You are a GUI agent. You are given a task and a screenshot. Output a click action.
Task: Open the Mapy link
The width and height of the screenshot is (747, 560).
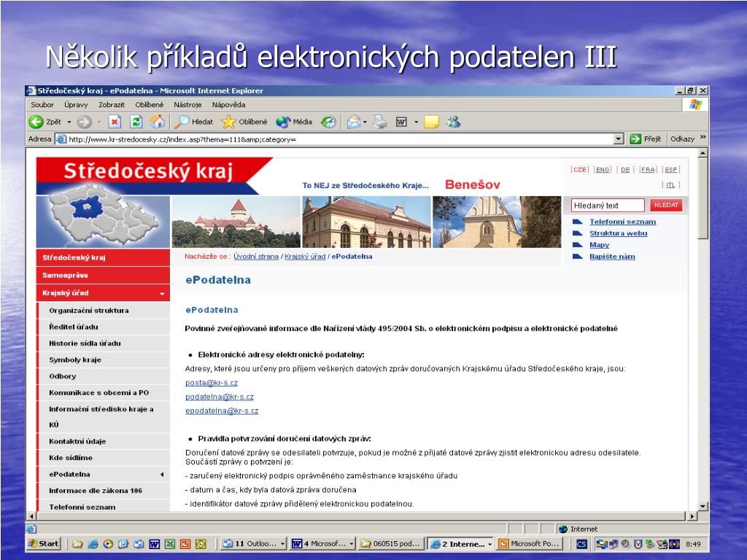click(600, 245)
